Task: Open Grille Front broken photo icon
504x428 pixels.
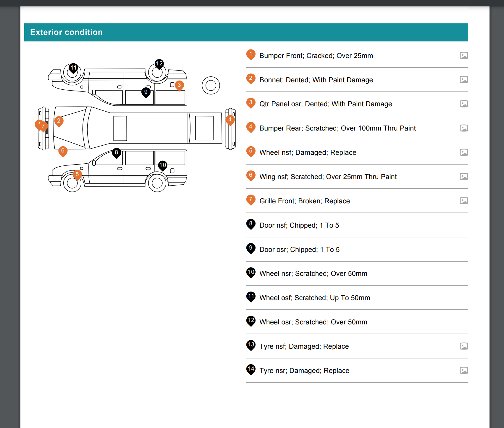Action: click(463, 201)
